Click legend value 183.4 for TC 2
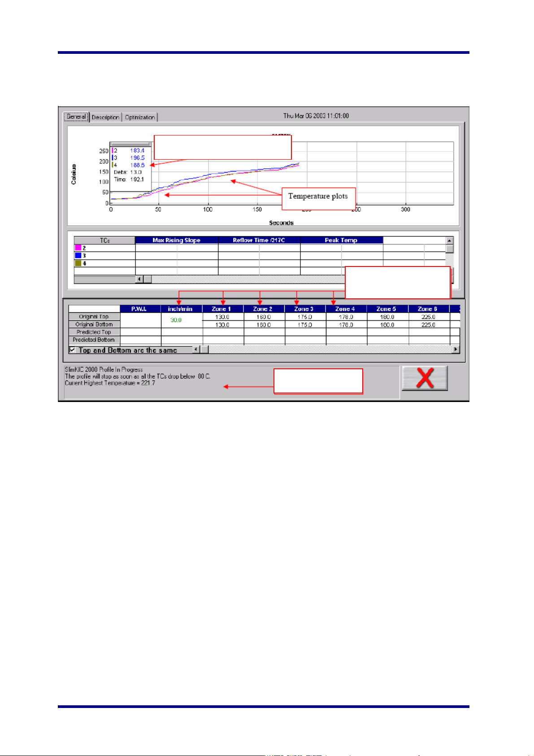The width and height of the screenshot is (534, 756). coord(137,151)
